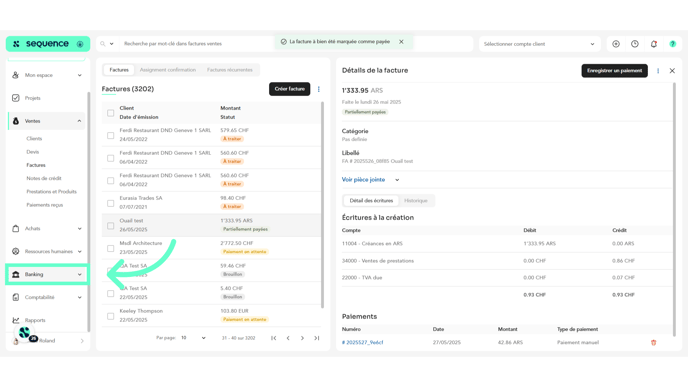This screenshot has height=387, width=688.
Task: Open Paiements reçus in sidebar
Action: [44, 205]
